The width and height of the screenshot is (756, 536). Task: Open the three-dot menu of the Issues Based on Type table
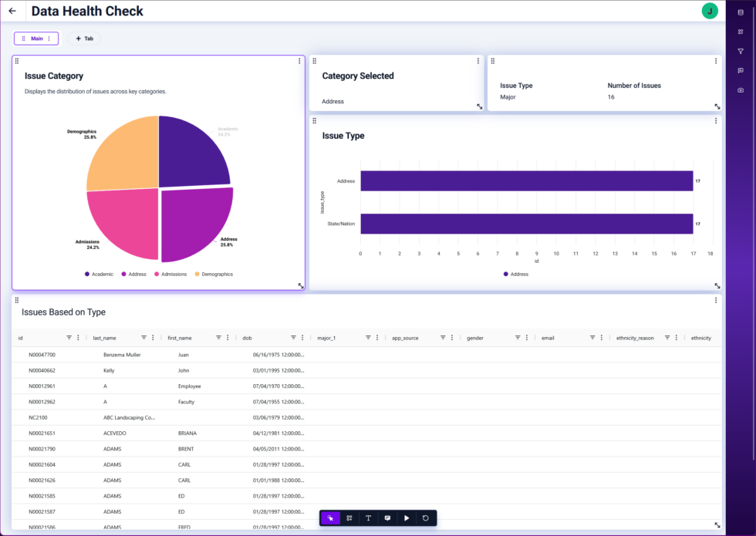point(716,300)
